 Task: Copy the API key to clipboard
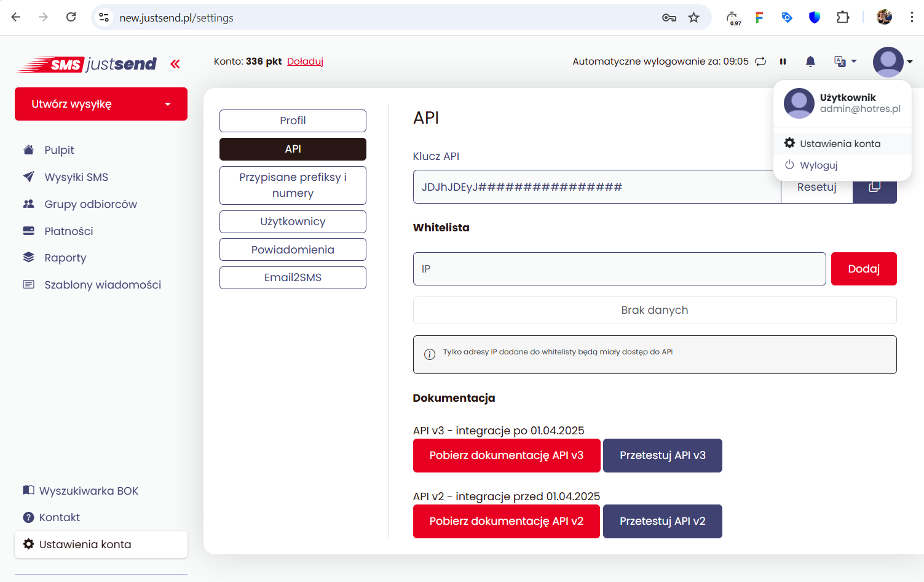[874, 187]
